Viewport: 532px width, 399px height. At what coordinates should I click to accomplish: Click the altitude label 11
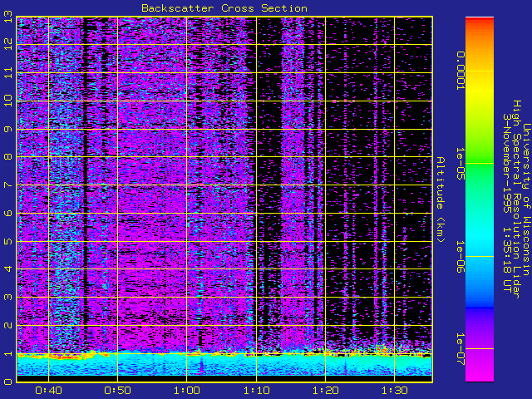coord(8,72)
